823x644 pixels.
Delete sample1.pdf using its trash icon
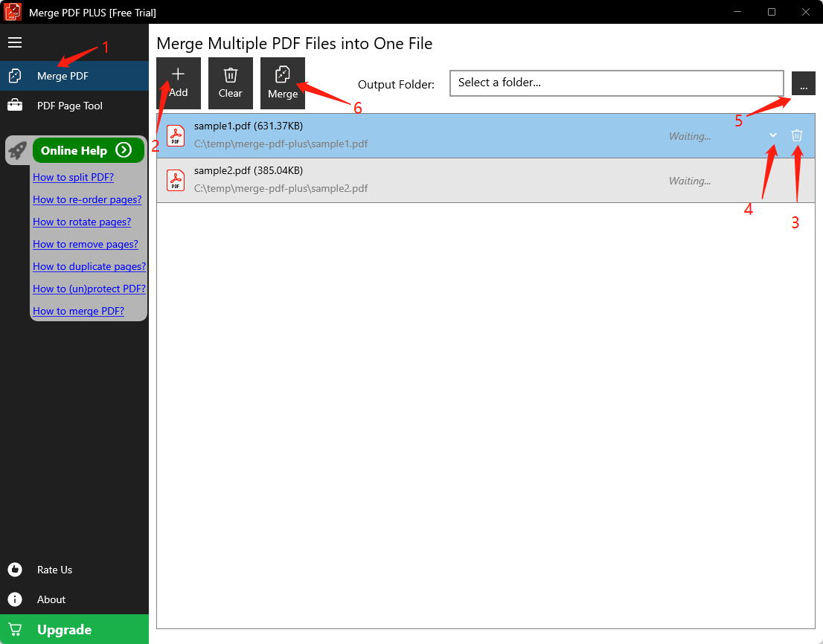click(x=796, y=135)
